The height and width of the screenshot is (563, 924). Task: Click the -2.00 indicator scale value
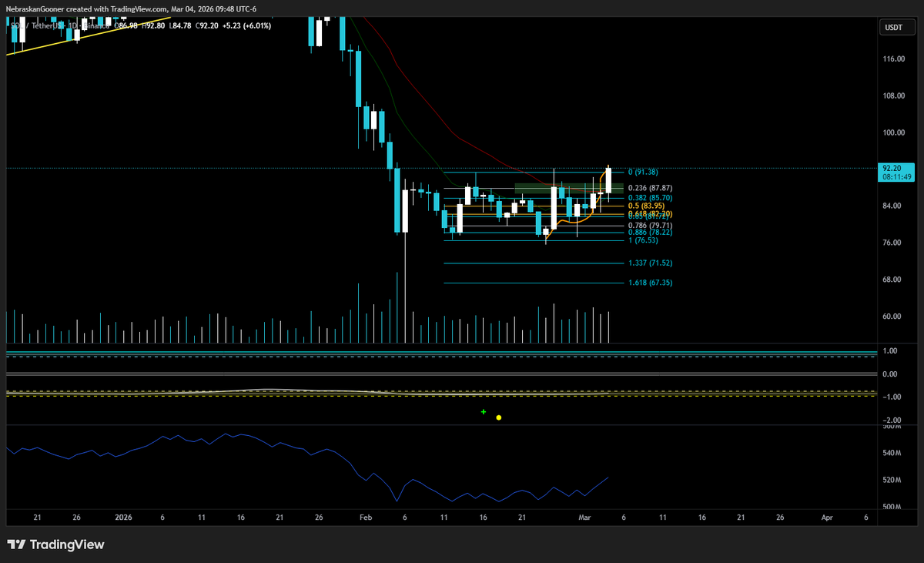click(x=890, y=421)
